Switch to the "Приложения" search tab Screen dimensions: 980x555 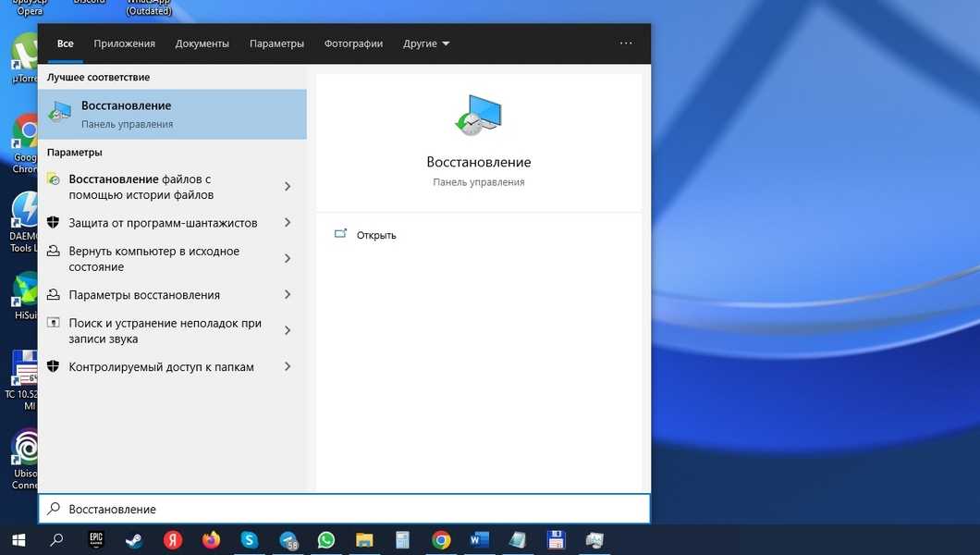(x=124, y=43)
